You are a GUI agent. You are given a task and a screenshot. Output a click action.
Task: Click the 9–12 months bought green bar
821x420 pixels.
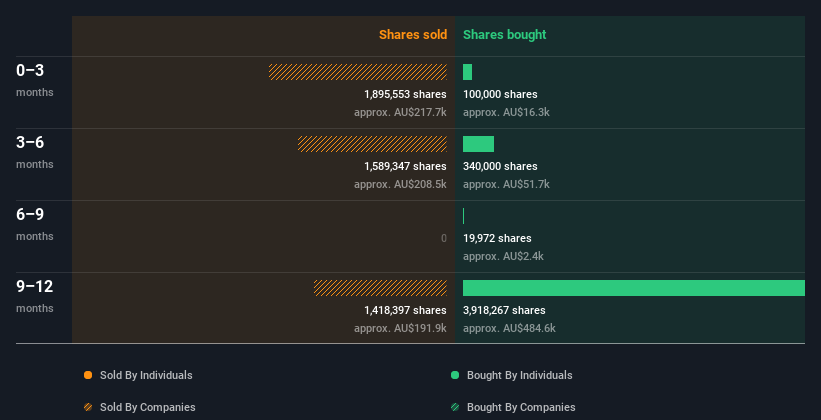[634, 288]
